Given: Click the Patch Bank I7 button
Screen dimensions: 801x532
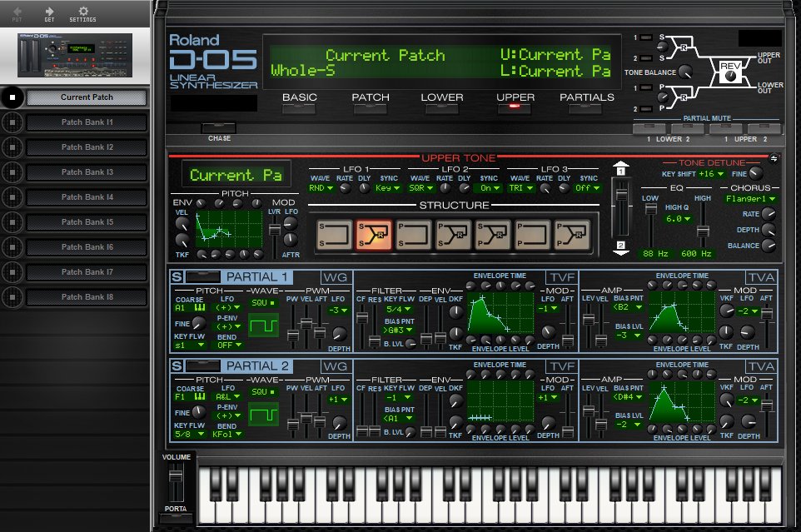Looking at the screenshot, I should point(87,272).
